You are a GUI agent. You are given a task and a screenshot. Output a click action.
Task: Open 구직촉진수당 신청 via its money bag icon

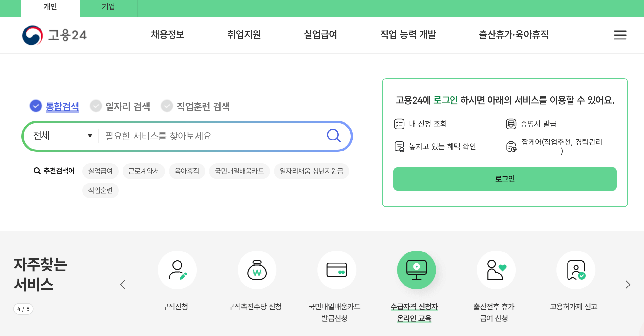257,270
